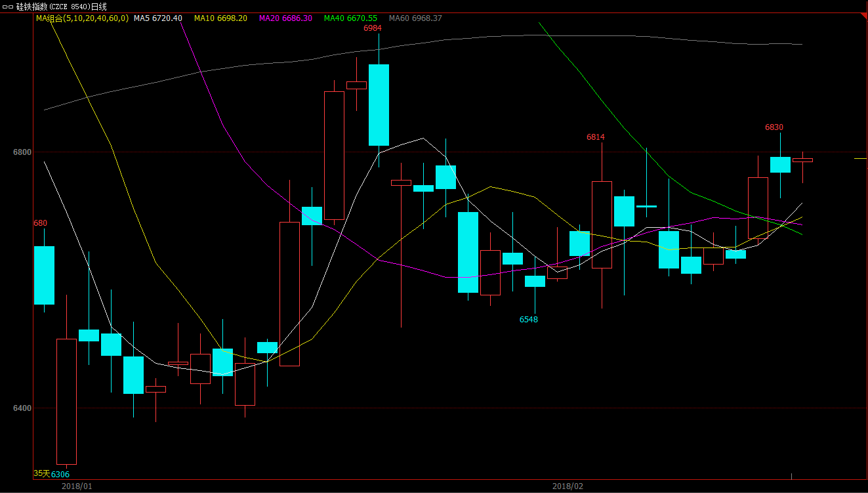868x493 pixels.
Task: Select the 6984 high price marker
Action: click(373, 28)
